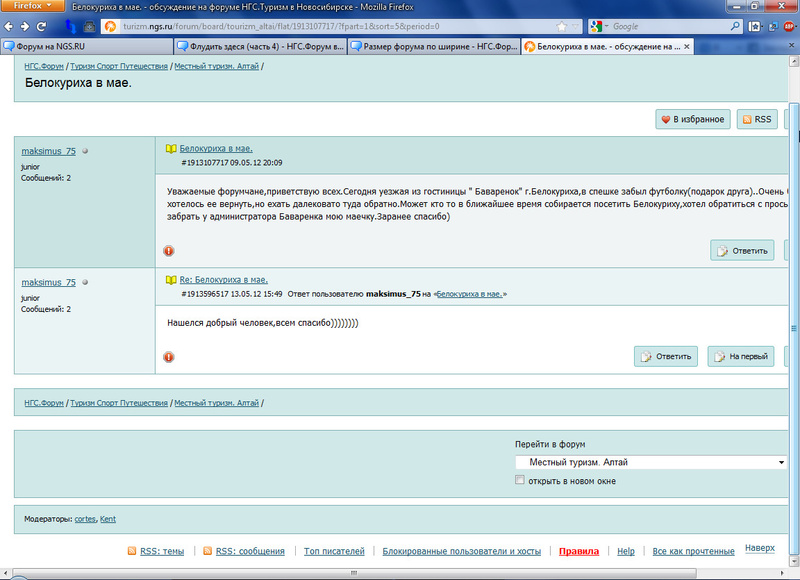Open moderator 'cortes' profile
800x580 pixels.
[85, 519]
